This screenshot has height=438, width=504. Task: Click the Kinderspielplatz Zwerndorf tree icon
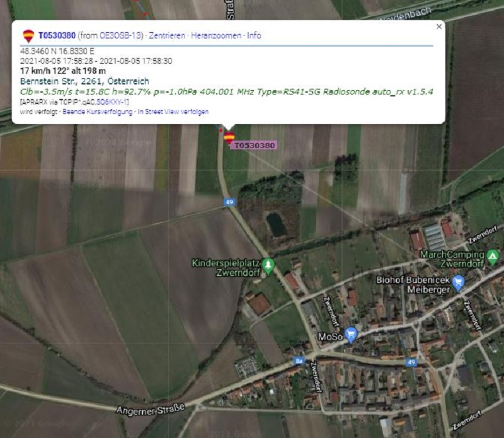(x=268, y=265)
